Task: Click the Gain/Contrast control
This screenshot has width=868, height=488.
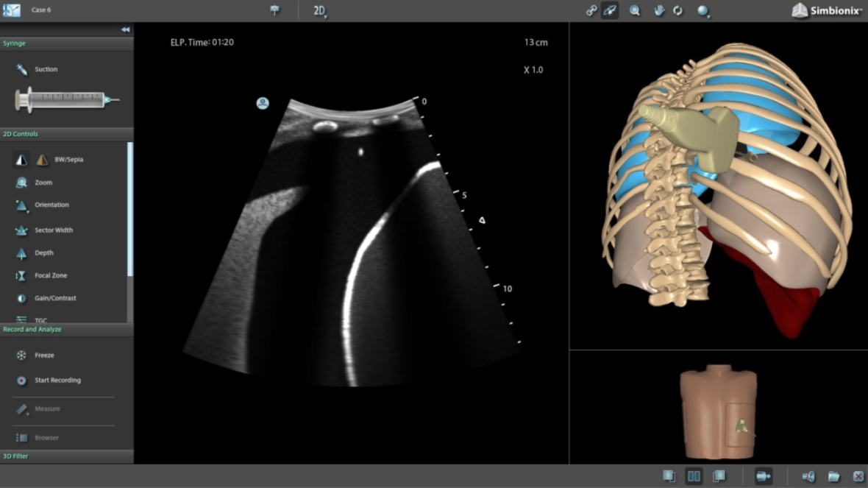Action: (54, 298)
